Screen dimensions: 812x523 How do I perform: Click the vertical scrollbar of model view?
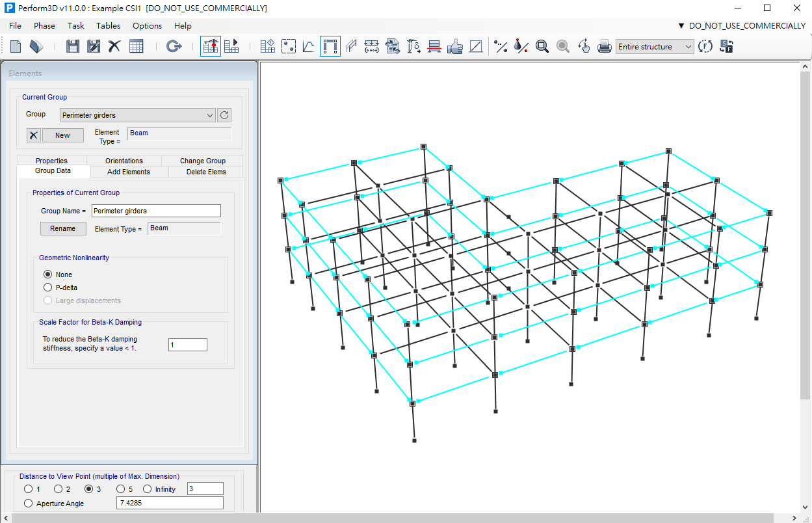pos(805,286)
